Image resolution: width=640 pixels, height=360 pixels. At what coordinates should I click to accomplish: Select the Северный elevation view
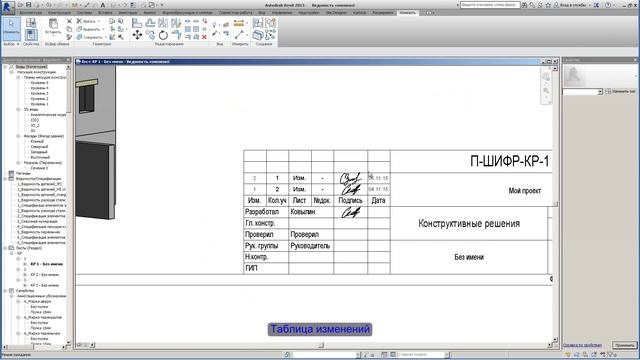39,147
